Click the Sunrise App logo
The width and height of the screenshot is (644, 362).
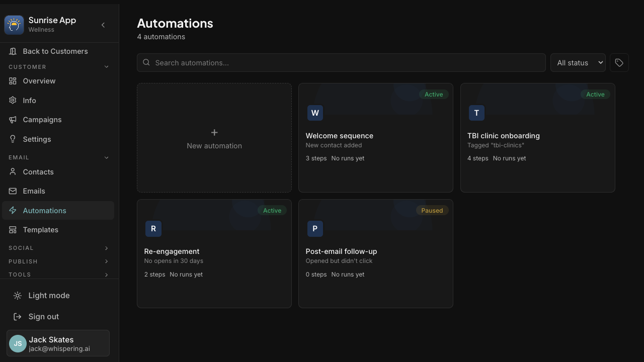(14, 25)
